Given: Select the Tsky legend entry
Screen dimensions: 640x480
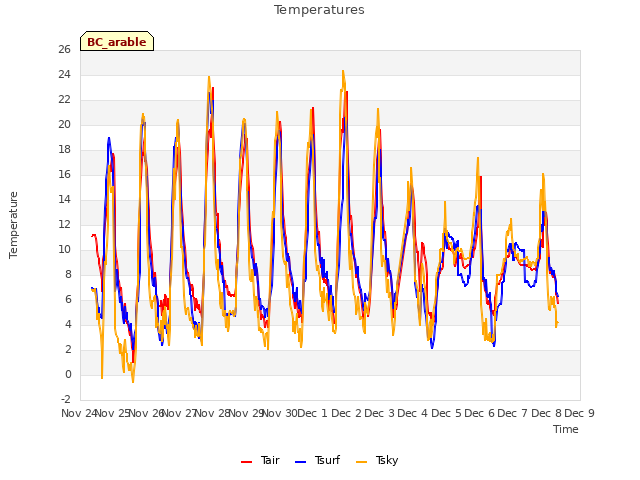Looking at the screenshot, I should pyautogui.click(x=377, y=460).
